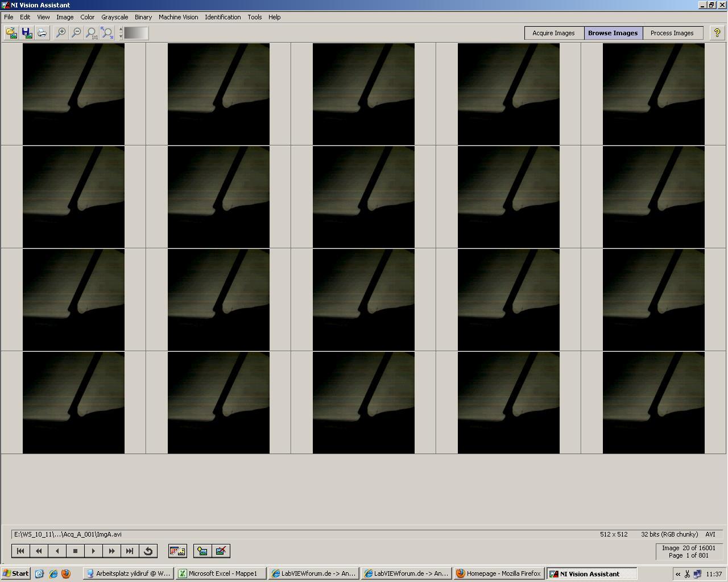Step back to previous image
This screenshot has width=728, height=582.
pos(57,551)
